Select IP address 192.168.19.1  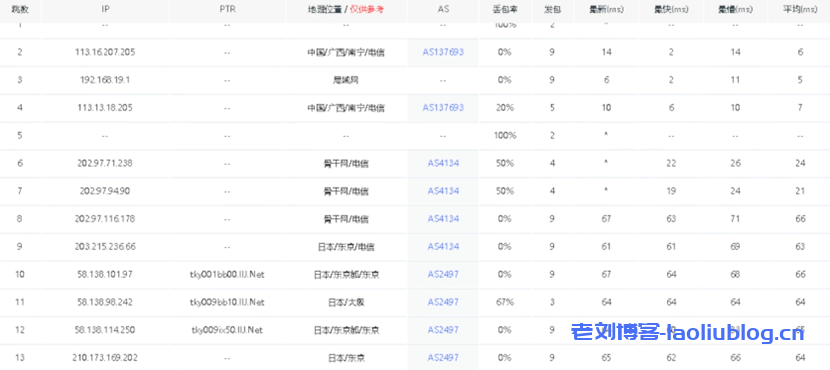[x=105, y=80]
